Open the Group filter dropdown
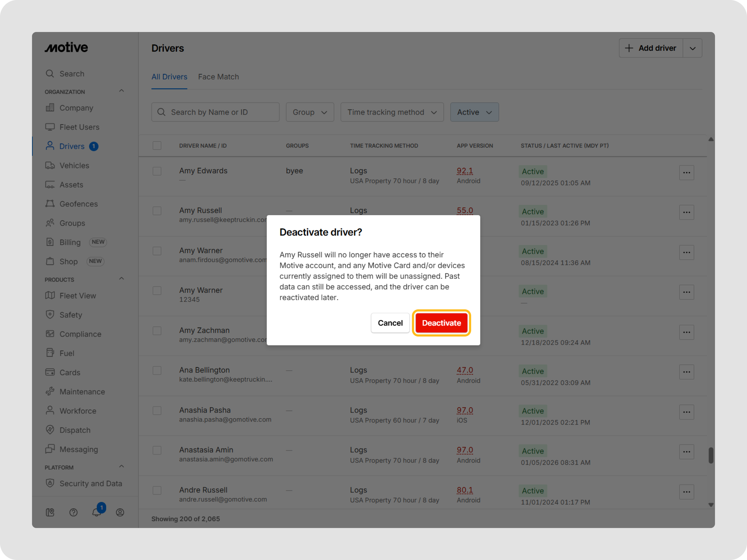 click(309, 112)
